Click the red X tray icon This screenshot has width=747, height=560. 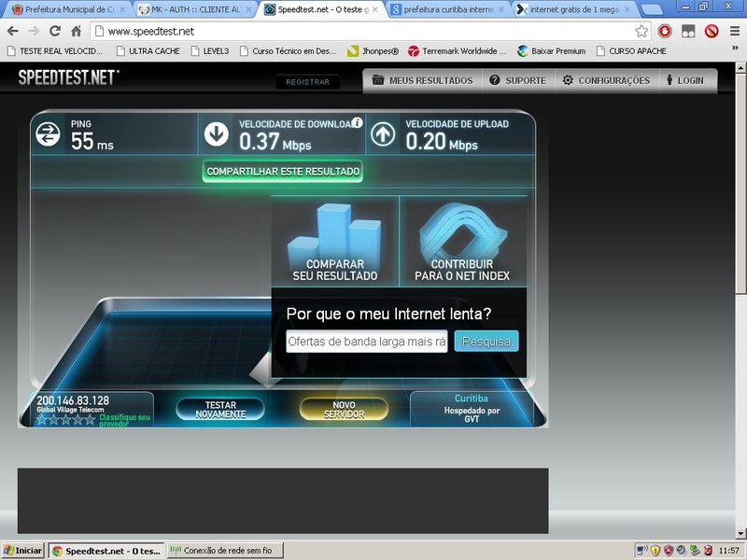click(x=708, y=551)
